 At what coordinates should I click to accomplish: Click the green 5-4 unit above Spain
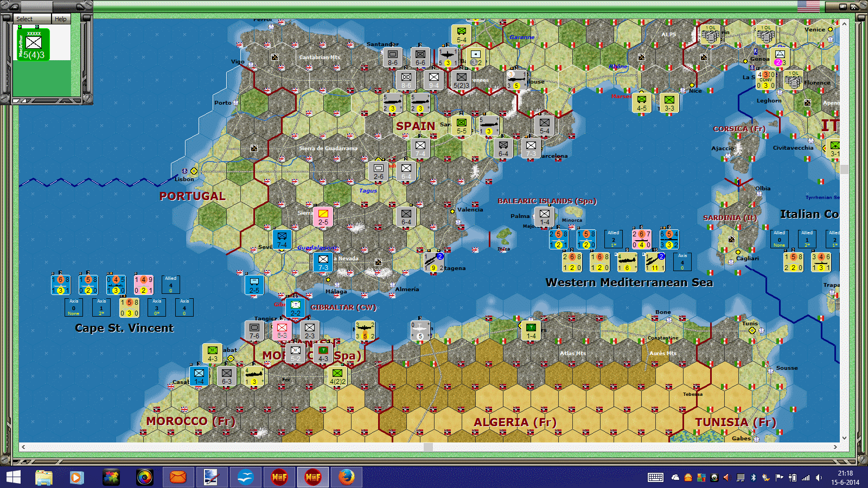(461, 34)
